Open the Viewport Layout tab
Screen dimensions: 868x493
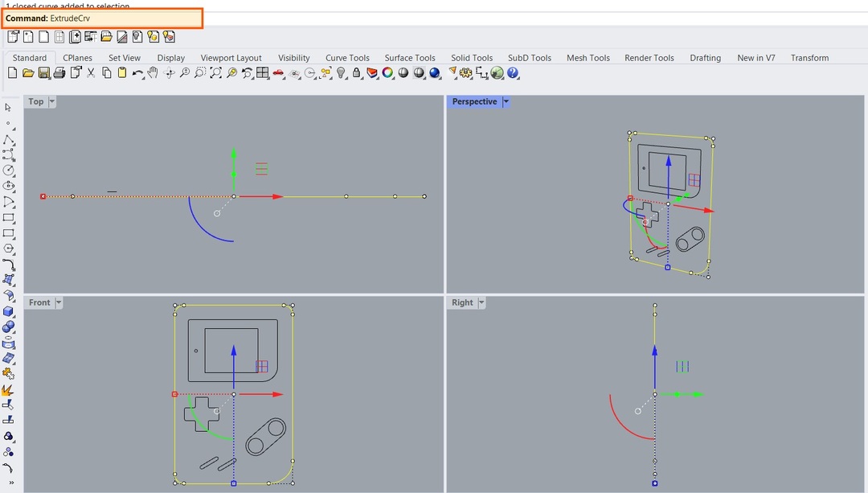pyautogui.click(x=231, y=58)
